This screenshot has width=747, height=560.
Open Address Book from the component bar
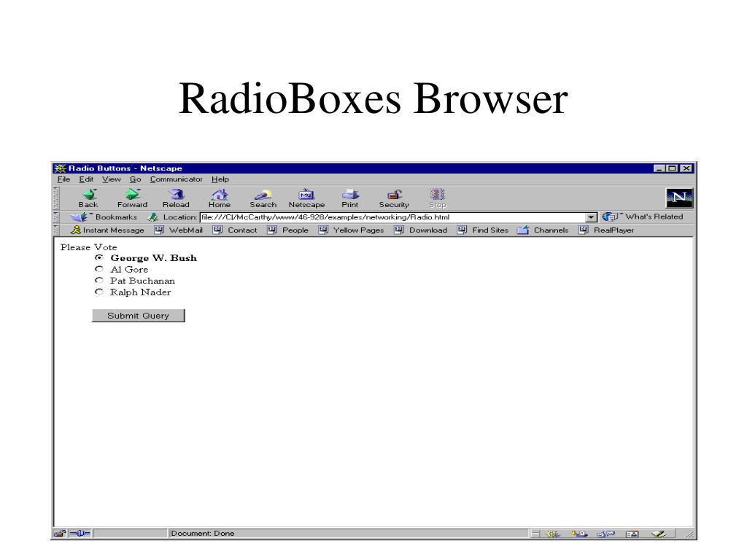coord(632,534)
